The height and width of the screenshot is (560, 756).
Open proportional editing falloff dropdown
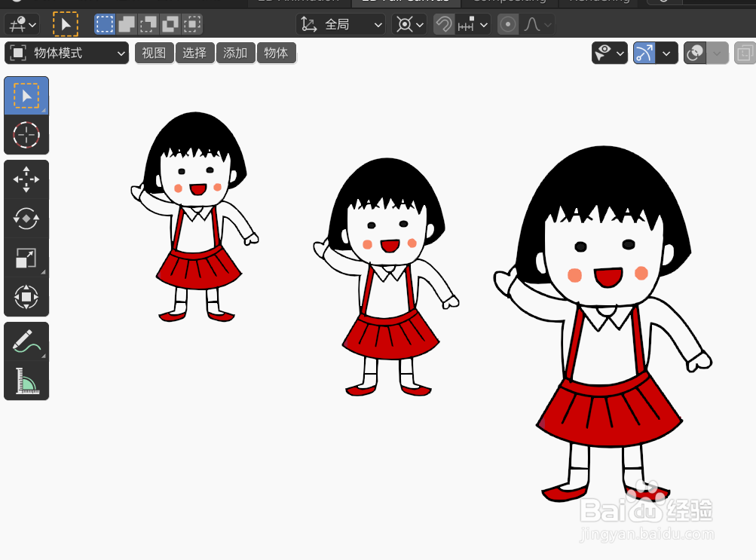(537, 24)
